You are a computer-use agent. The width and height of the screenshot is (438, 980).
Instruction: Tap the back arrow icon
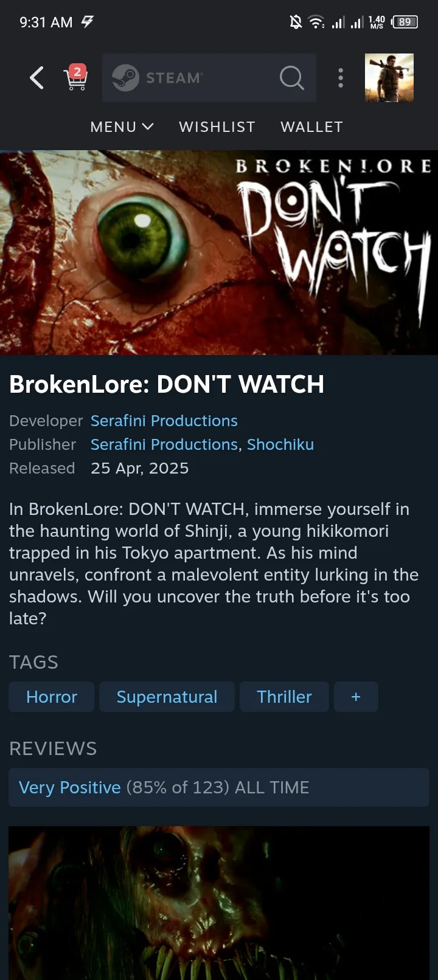(37, 78)
